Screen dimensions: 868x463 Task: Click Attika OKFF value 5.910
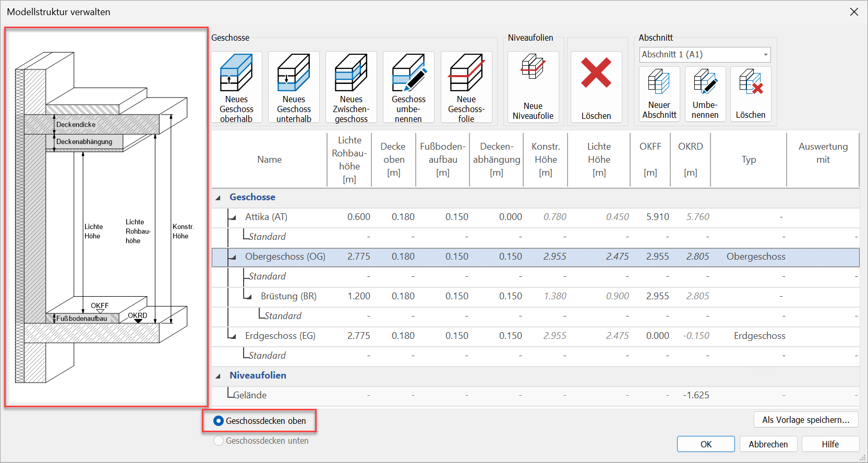pyautogui.click(x=658, y=217)
